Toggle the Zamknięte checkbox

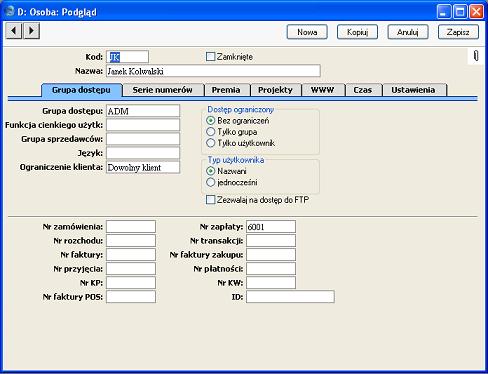pos(210,57)
